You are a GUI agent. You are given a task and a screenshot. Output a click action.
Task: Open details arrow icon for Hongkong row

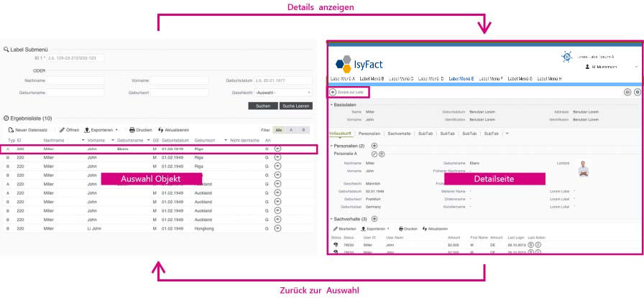click(277, 228)
